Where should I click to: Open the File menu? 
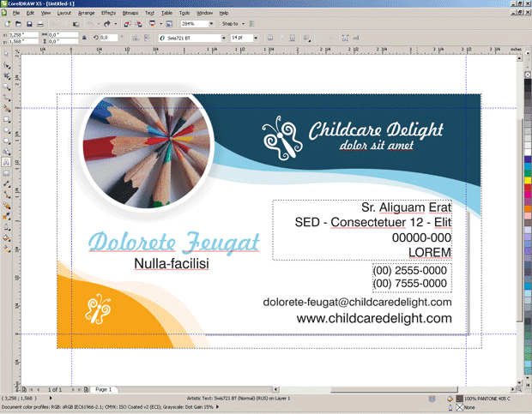(16, 13)
